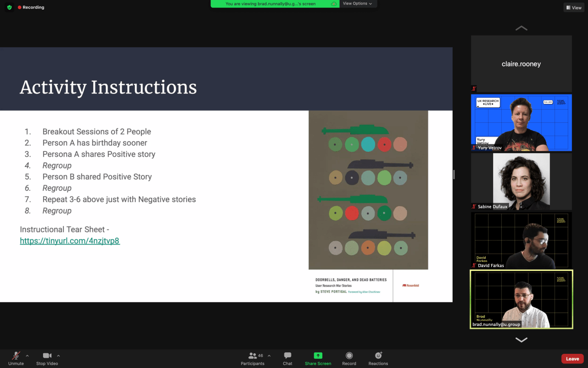Select brad.nunnally@u.group video tile
This screenshot has width=588, height=368.
coord(521,299)
